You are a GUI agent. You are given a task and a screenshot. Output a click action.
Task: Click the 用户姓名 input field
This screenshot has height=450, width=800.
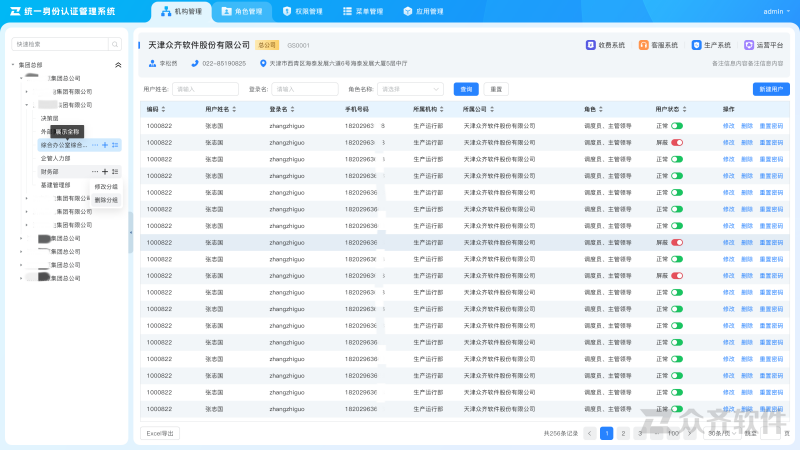click(x=205, y=89)
